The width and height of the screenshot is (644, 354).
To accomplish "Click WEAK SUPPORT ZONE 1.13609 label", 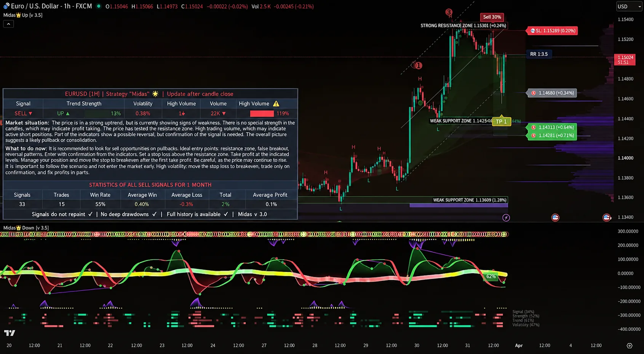I will pyautogui.click(x=470, y=200).
